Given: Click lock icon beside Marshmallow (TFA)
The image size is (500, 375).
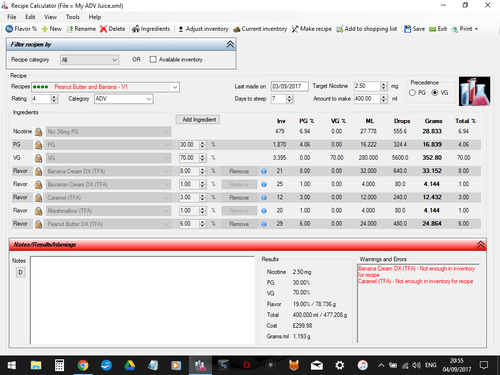Looking at the screenshot, I should (x=38, y=211).
